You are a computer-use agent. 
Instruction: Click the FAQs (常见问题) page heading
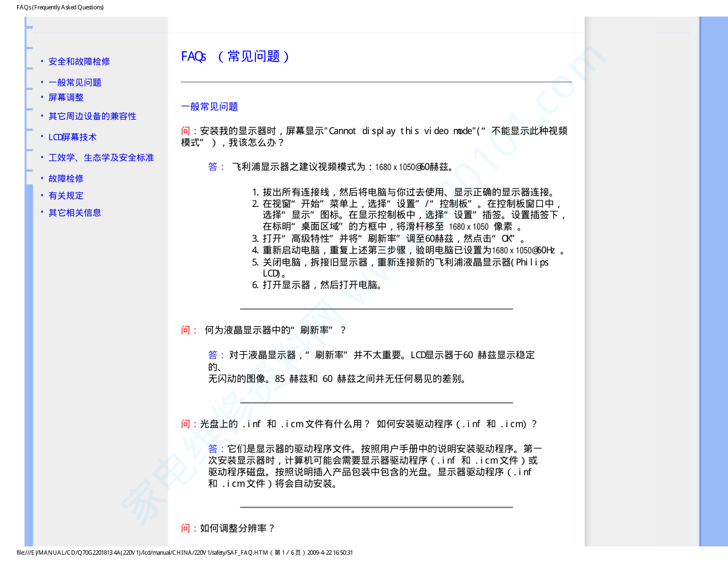click(x=235, y=56)
